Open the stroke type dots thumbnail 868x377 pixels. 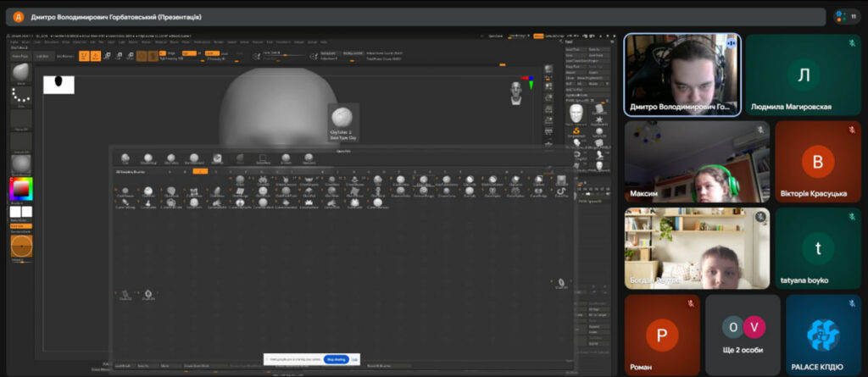pyautogui.click(x=19, y=96)
